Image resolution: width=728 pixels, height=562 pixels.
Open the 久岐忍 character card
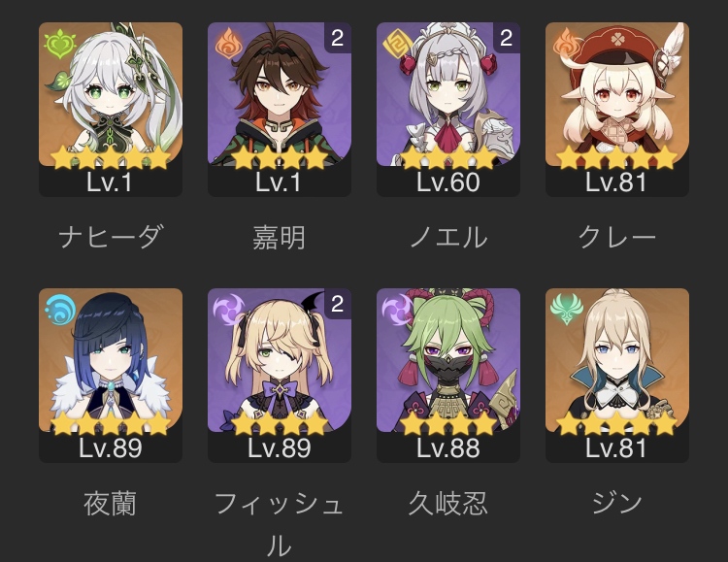[x=448, y=376]
